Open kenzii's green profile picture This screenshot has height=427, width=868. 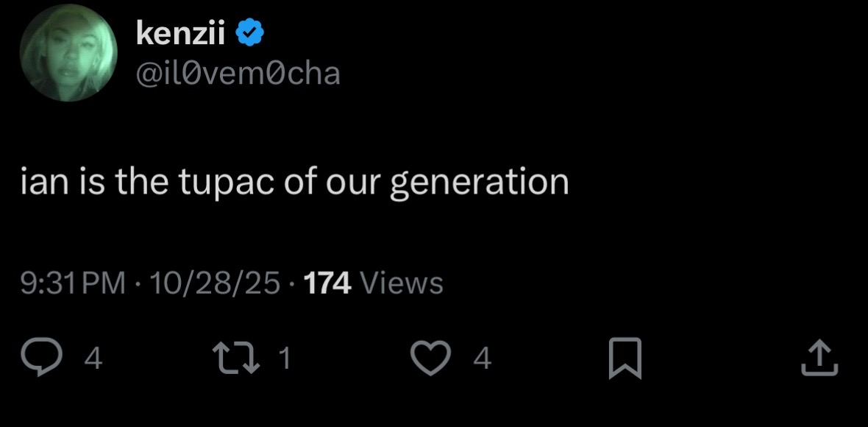tap(68, 52)
